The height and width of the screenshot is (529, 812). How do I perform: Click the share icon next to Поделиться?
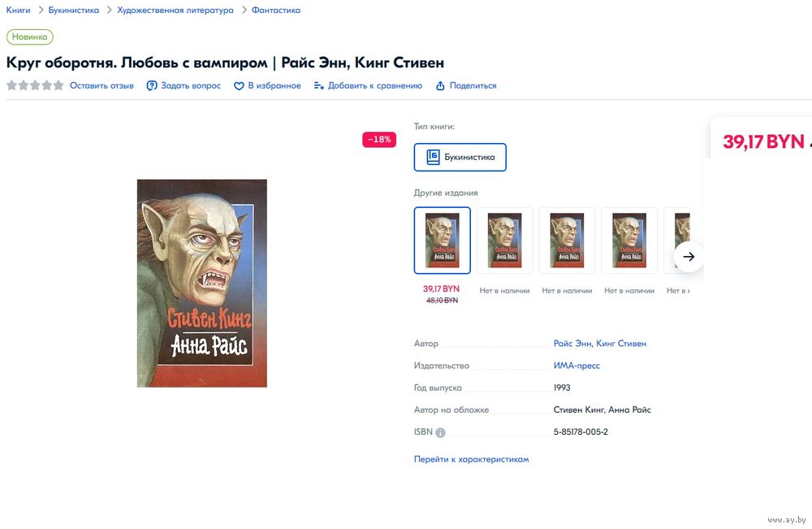tap(440, 86)
